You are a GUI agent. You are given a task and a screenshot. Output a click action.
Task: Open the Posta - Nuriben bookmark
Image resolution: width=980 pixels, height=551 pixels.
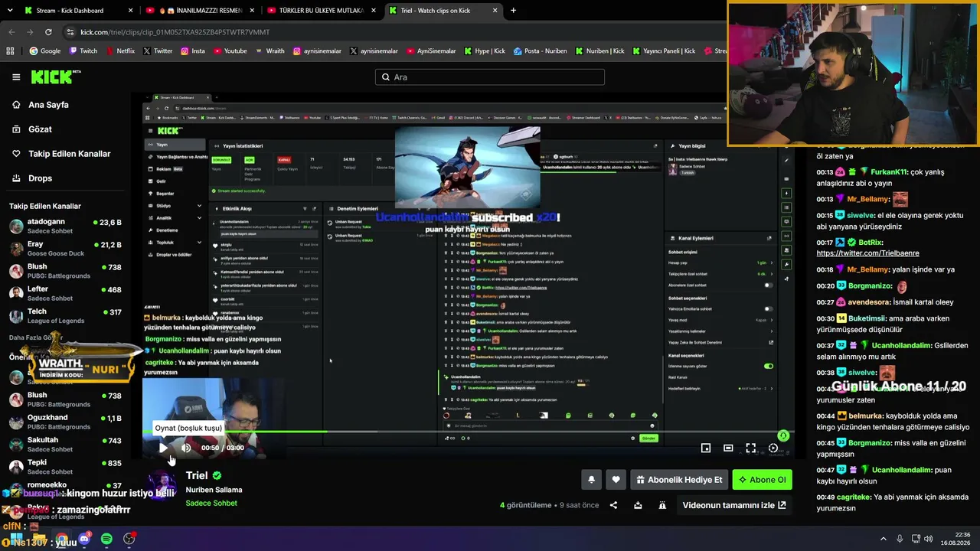click(540, 51)
